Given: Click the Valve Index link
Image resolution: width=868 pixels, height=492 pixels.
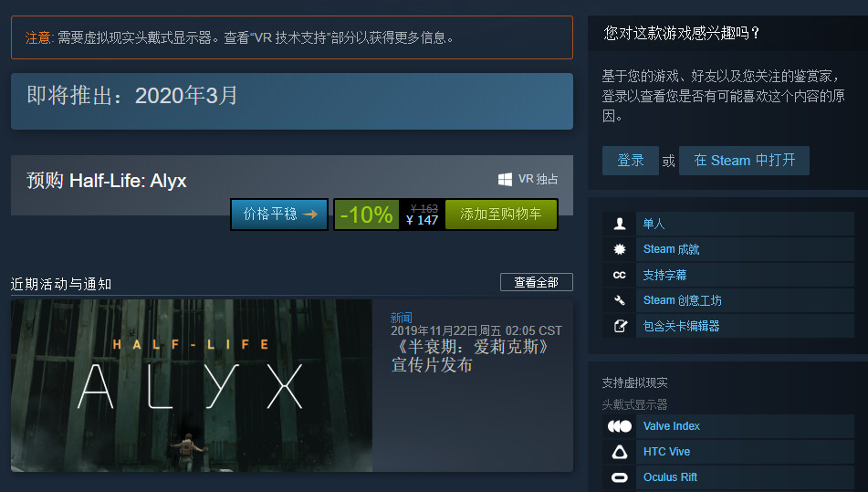Looking at the screenshot, I should click(672, 426).
